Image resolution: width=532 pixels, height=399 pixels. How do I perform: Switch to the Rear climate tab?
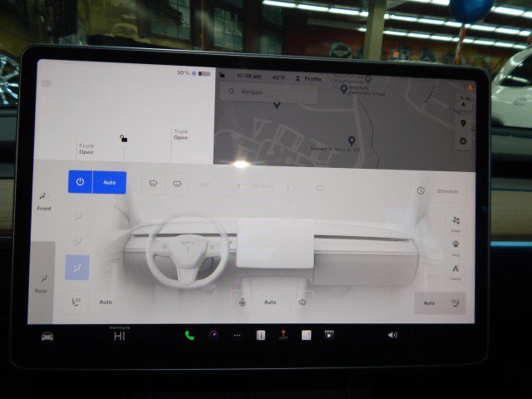(x=41, y=283)
